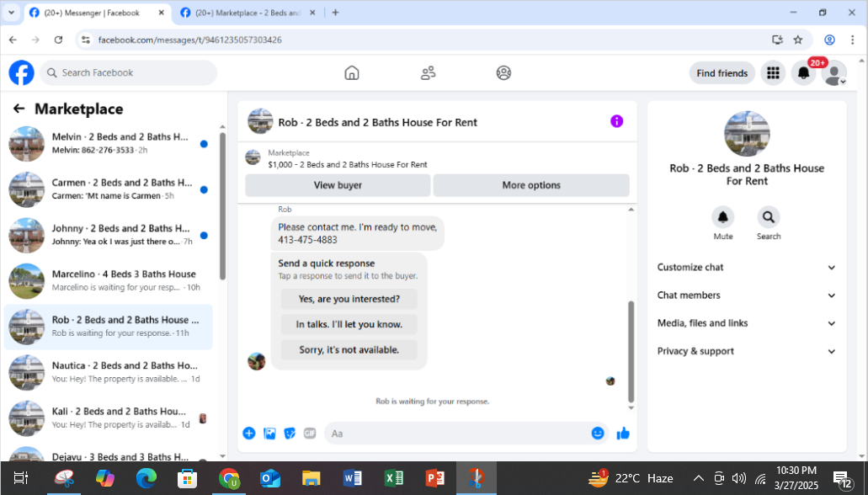The image size is (868, 495).
Task: Open the Chrome profile icon
Action: (829, 40)
